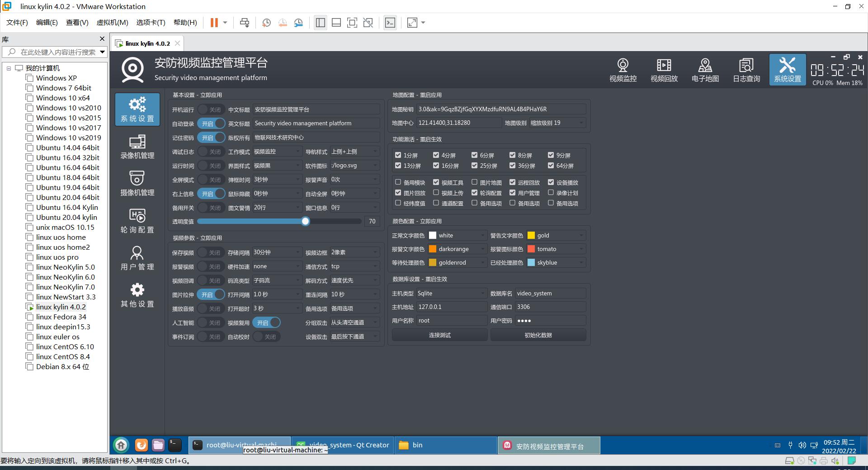Open the 电子地图 electronic map module
Image resolution: width=868 pixels, height=470 pixels.
(x=705, y=70)
